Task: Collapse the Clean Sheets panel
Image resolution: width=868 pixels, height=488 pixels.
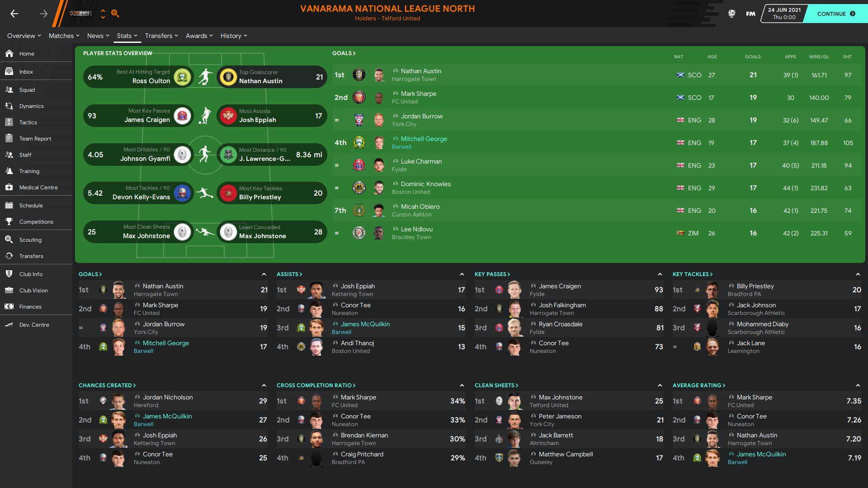Action: [660, 385]
